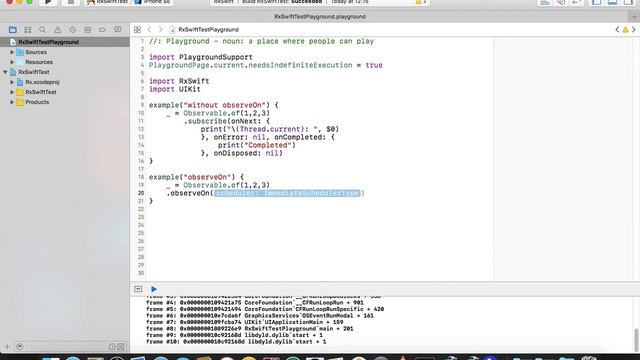This screenshot has height=360, width=640.
Task: Click 'import PlaygroundSupport' on line 3
Action: click(x=201, y=57)
